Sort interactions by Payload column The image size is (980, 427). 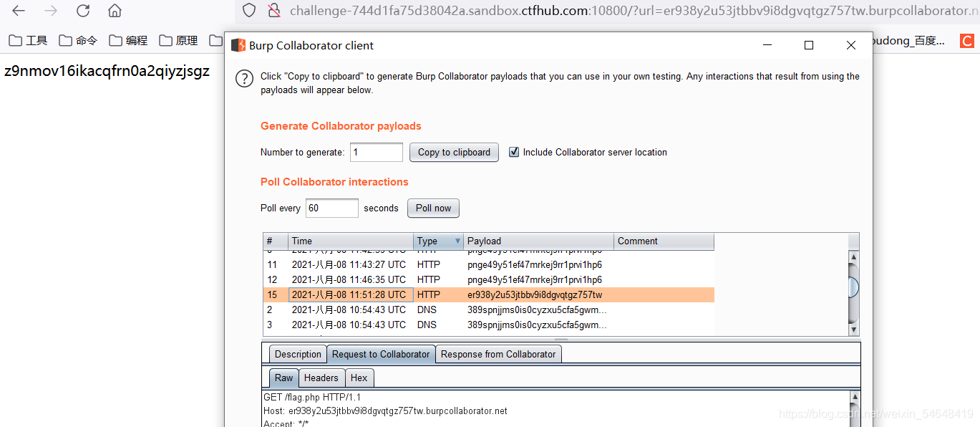pyautogui.click(x=539, y=241)
